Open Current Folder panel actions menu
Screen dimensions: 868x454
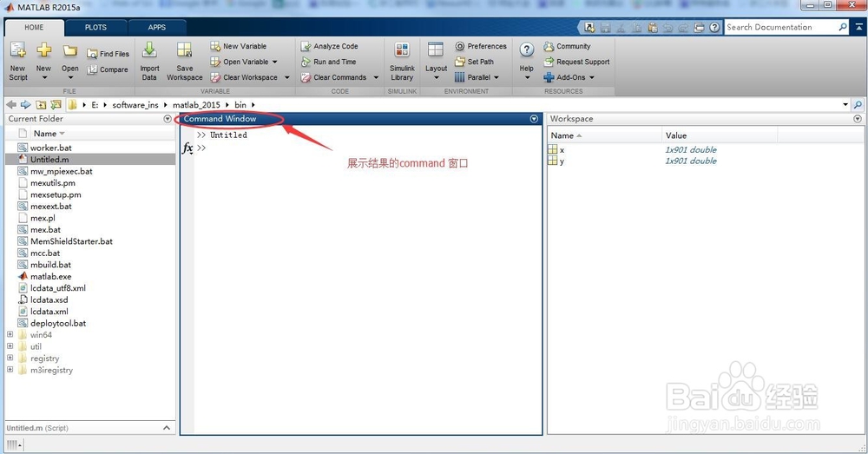coord(168,119)
